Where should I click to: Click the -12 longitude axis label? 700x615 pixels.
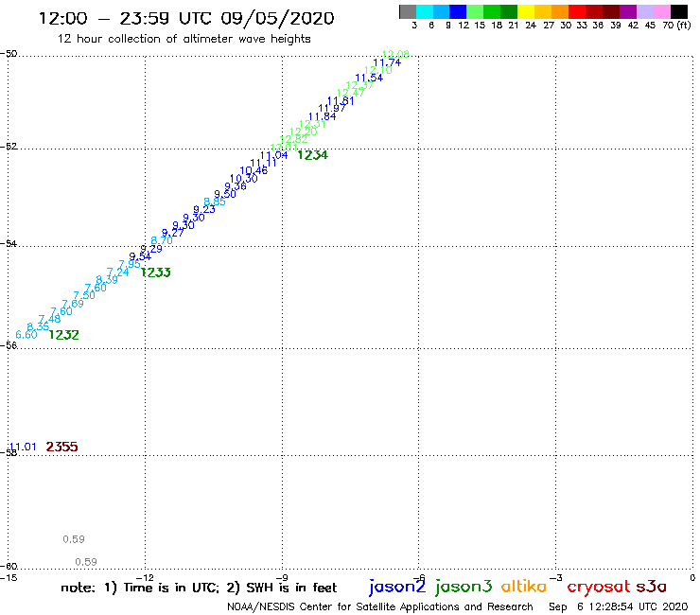pos(145,577)
